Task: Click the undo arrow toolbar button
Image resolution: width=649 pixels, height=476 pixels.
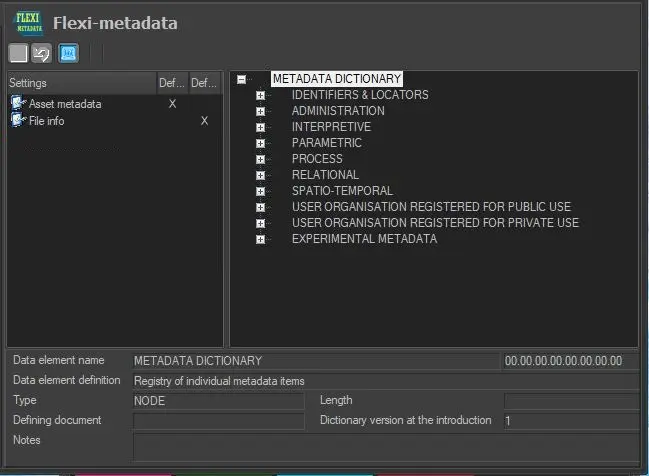Action: (42, 54)
